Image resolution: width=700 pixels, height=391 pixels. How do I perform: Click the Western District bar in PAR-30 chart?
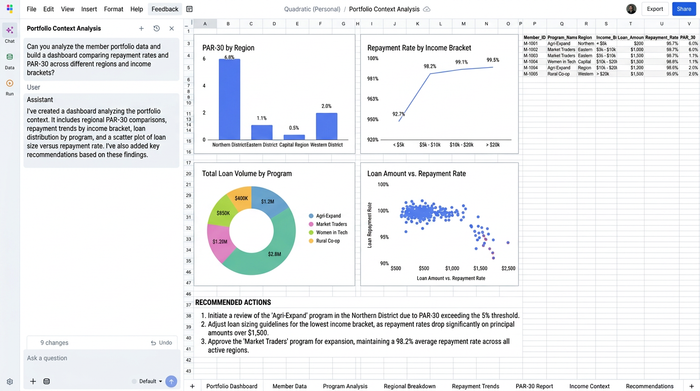coord(326,126)
